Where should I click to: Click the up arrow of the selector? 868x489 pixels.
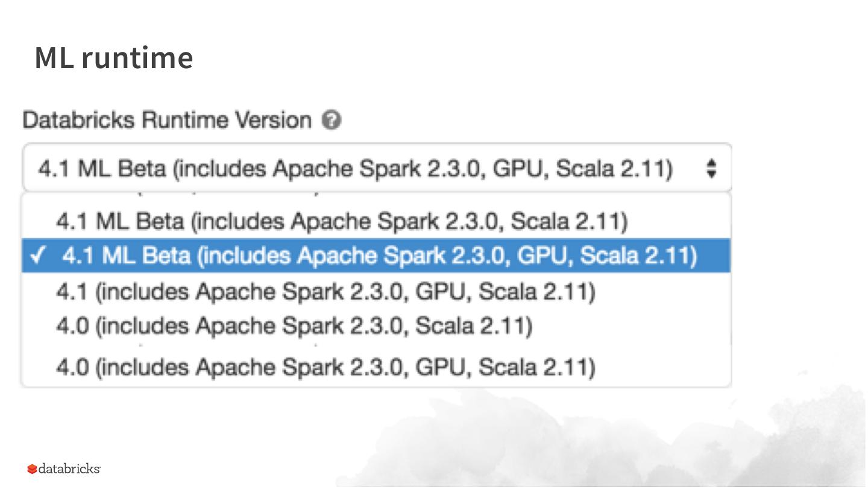tap(711, 163)
